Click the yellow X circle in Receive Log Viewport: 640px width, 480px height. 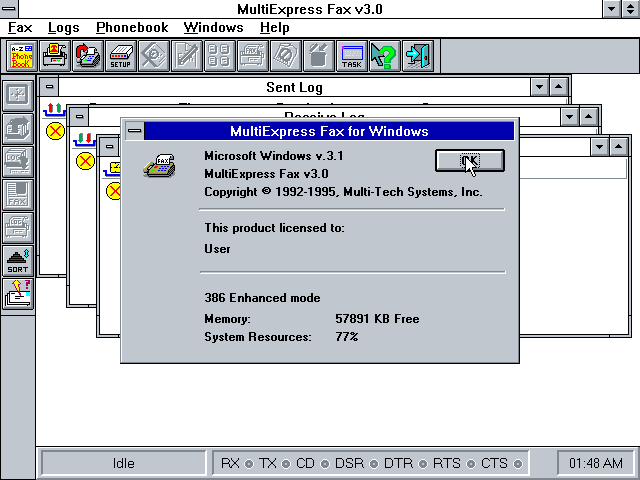click(x=85, y=161)
